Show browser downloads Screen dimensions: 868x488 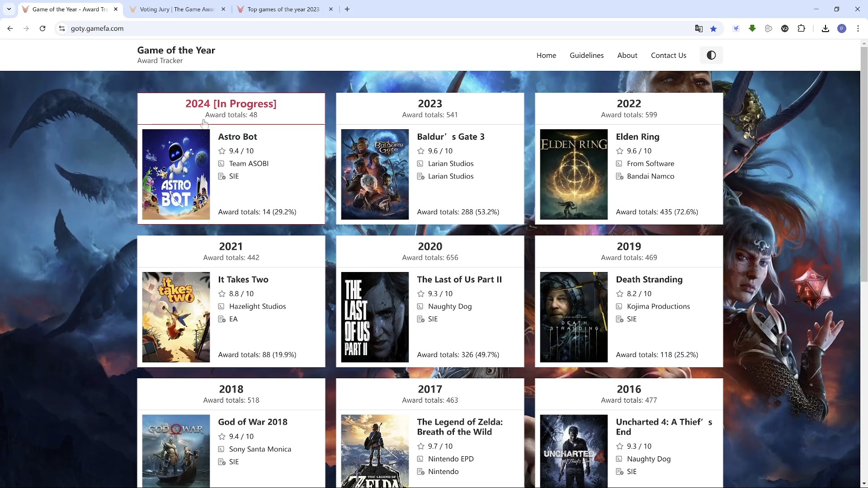826,28
